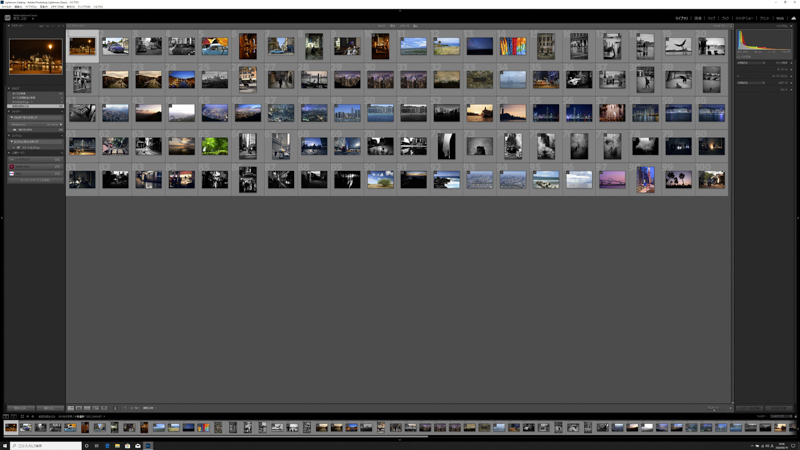
Task: Switch to Grid view in toolbar
Action: point(70,408)
